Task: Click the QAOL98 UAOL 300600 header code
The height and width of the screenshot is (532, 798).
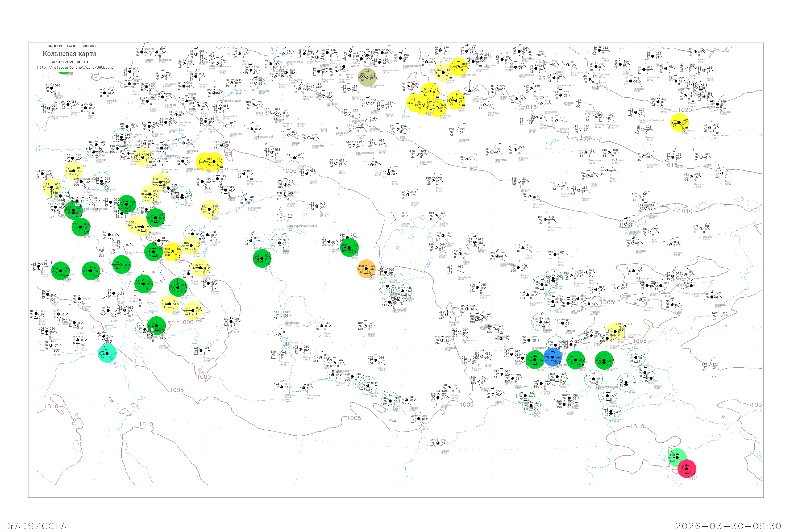Action: (x=72, y=46)
